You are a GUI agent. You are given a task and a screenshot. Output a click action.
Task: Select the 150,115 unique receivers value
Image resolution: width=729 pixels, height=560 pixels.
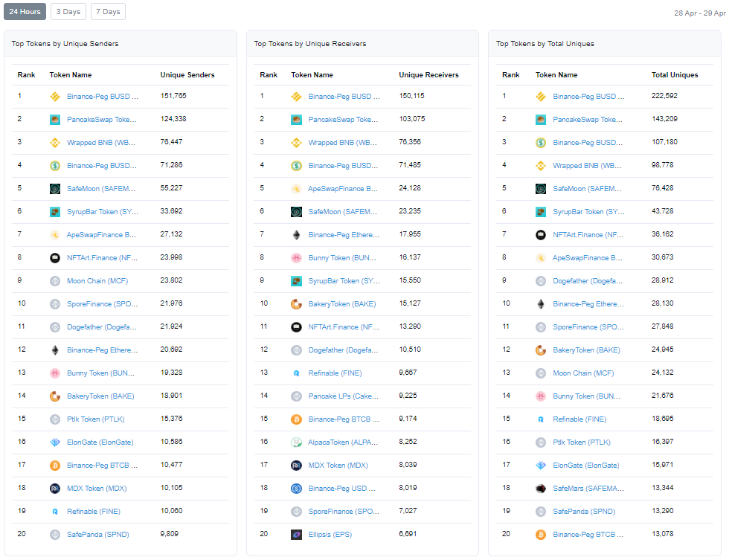pos(411,96)
